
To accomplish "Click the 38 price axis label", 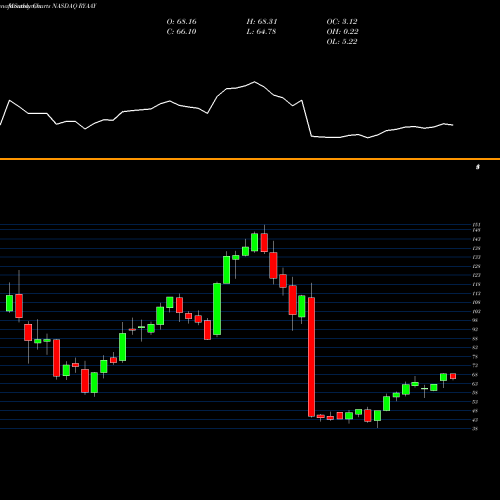I will 475,429.
